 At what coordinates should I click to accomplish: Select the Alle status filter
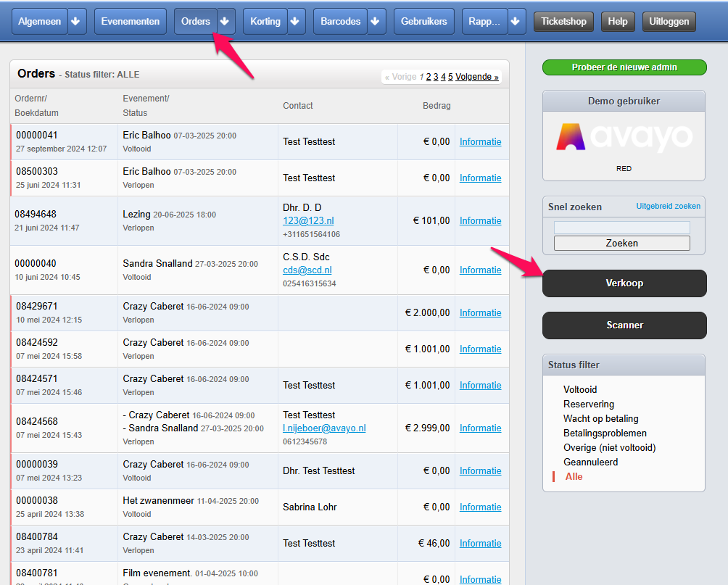pyautogui.click(x=574, y=476)
